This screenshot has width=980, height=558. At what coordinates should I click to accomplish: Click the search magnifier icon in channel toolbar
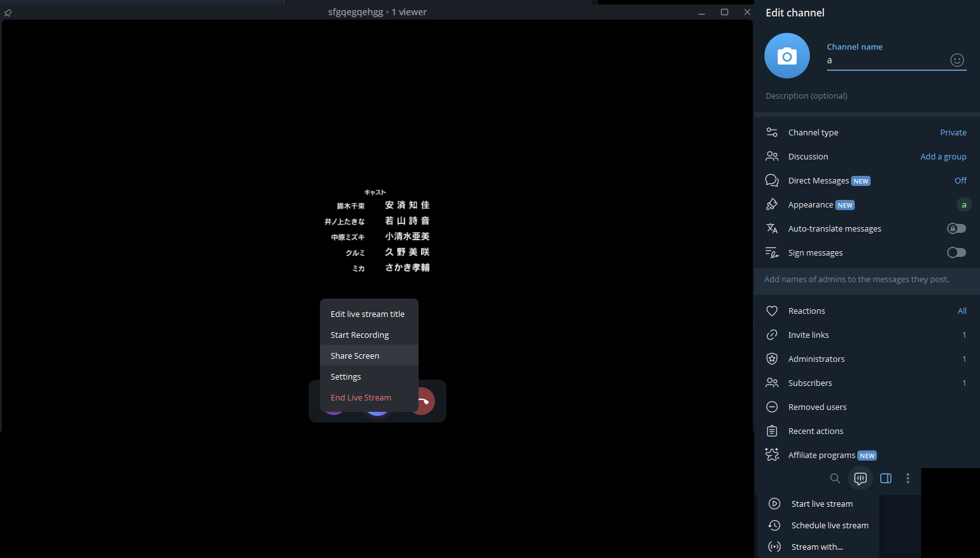[835, 478]
